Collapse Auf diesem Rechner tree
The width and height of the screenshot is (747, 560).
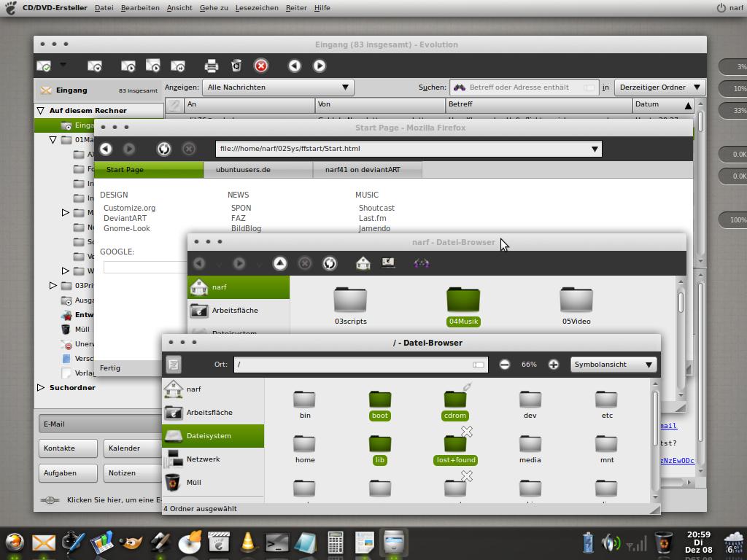(41, 111)
